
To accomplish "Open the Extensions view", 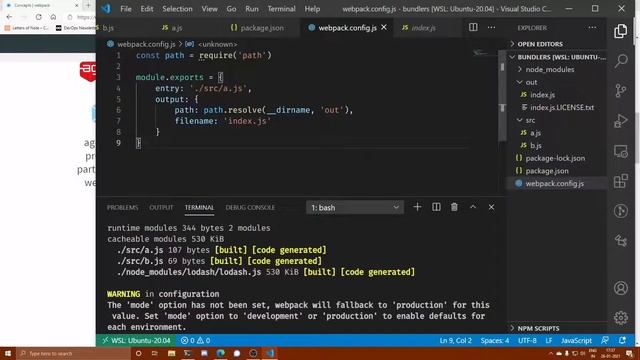I will click(x=620, y=181).
